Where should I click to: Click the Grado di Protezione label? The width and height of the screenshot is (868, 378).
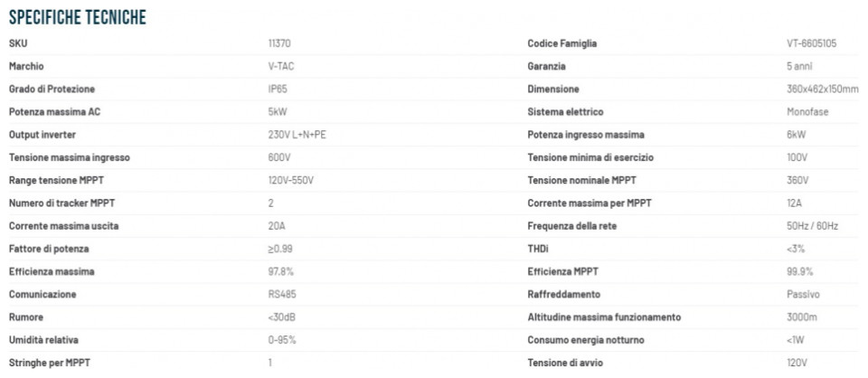pyautogui.click(x=52, y=90)
